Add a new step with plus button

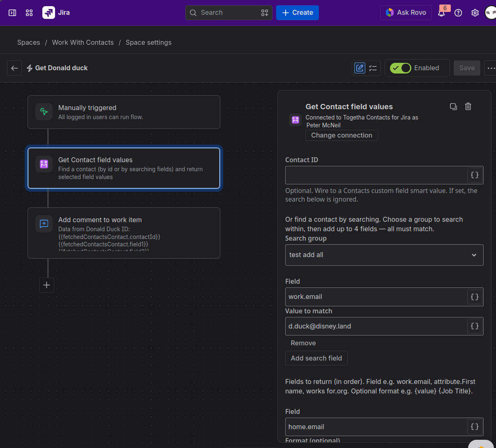coord(47,285)
